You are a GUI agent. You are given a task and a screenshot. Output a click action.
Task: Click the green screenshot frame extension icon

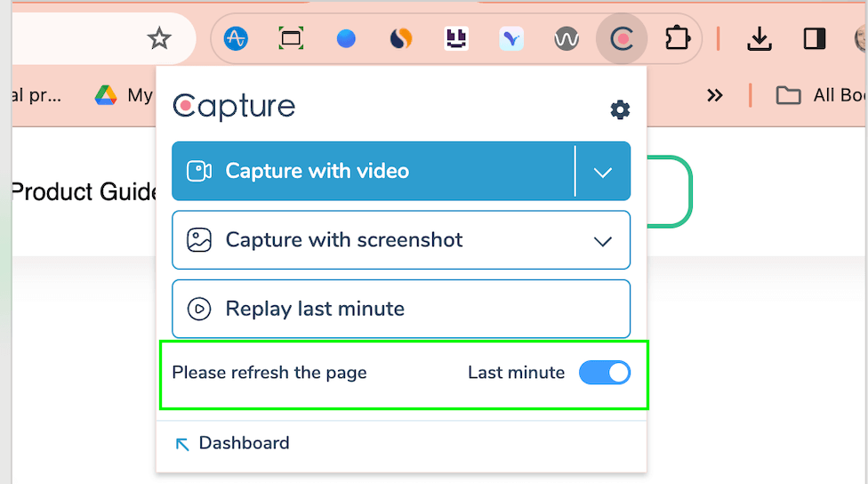[x=291, y=39]
